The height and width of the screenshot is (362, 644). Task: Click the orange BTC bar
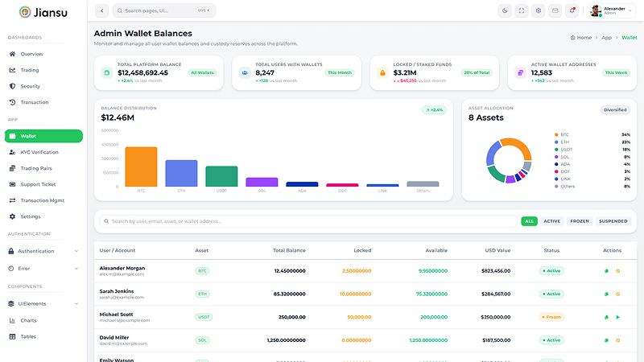[141, 167]
